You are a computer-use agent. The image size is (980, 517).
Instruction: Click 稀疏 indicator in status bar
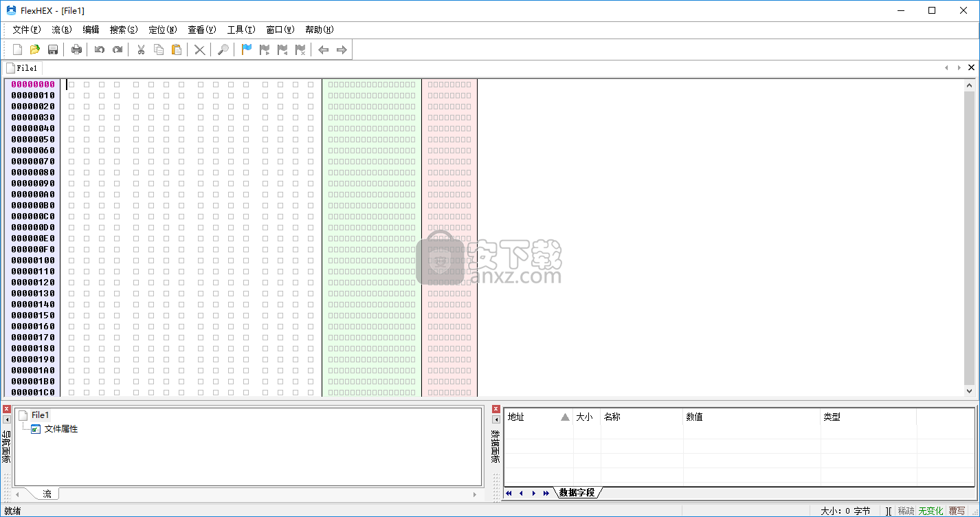pyautogui.click(x=906, y=511)
